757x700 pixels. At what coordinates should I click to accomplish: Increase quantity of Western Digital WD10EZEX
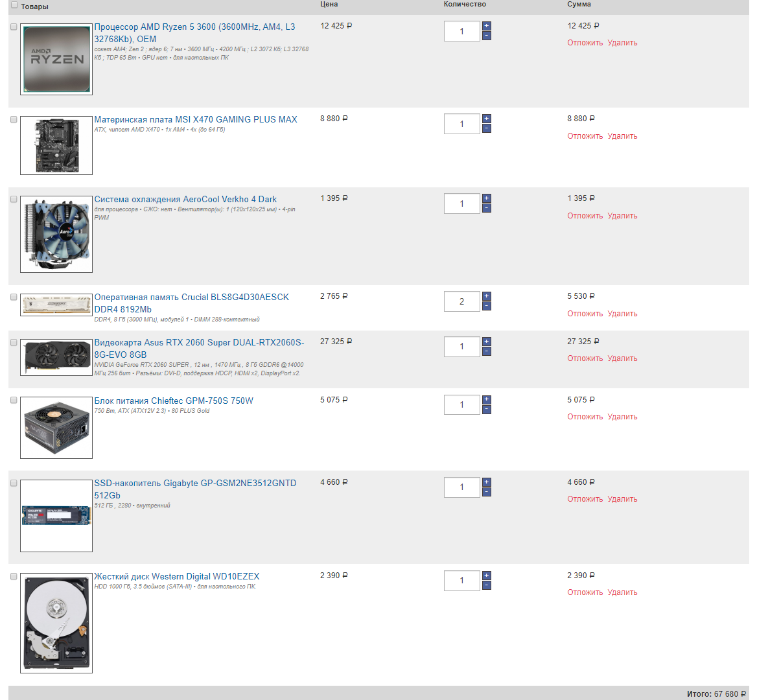[x=487, y=576]
